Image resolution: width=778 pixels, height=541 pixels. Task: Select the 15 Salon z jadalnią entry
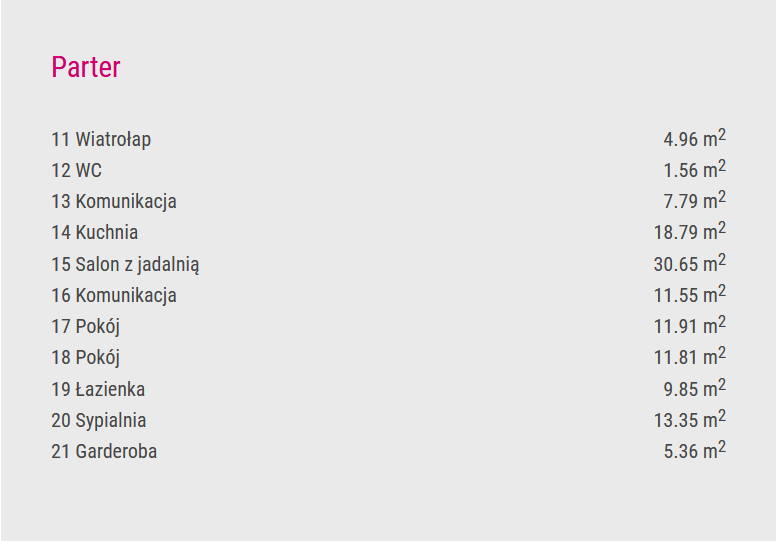[x=125, y=264]
